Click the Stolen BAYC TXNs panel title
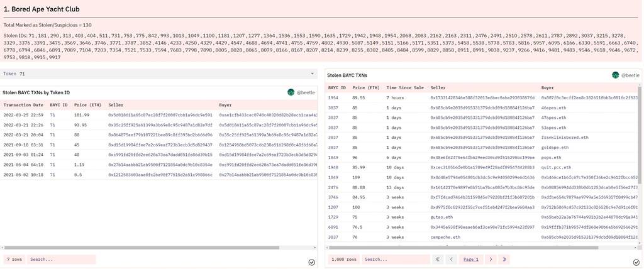The width and height of the screenshot is (644, 269). click(x=347, y=75)
